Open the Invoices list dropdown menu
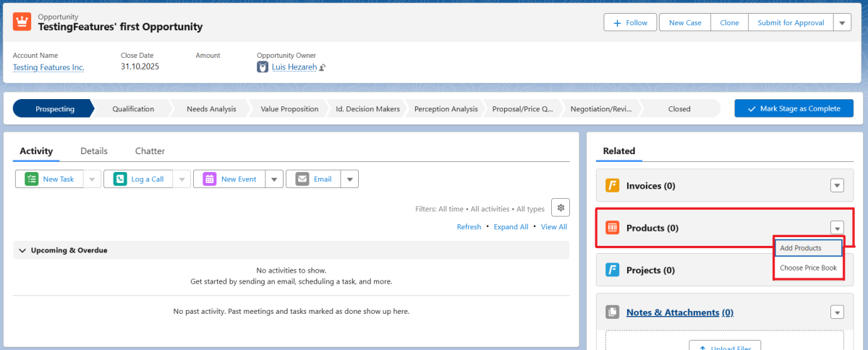Viewport: 868px width, 350px height. [x=837, y=186]
